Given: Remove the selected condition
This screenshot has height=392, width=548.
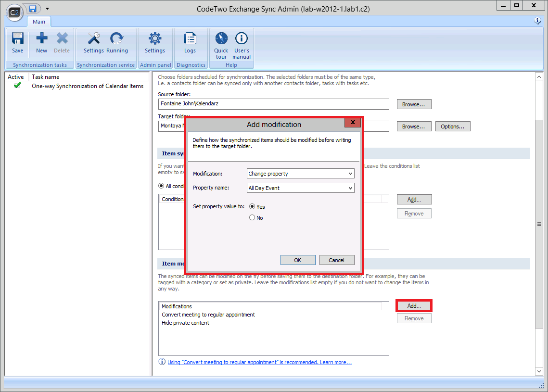Looking at the screenshot, I should click(x=414, y=214).
